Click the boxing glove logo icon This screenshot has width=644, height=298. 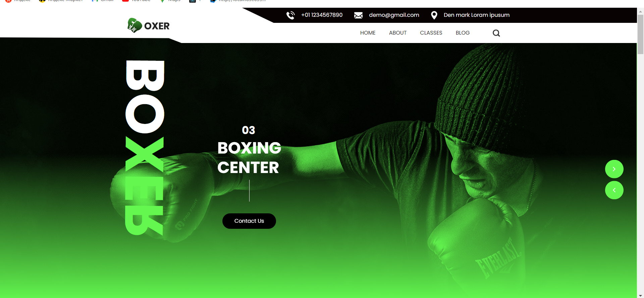(135, 26)
